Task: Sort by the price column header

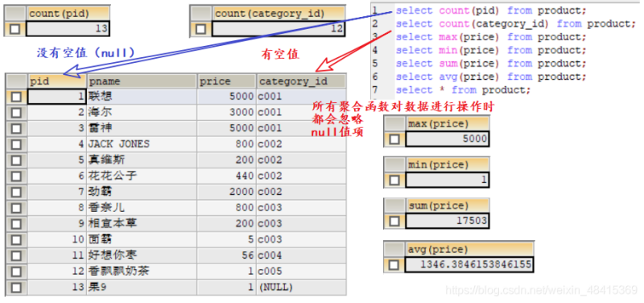Action: pos(227,81)
